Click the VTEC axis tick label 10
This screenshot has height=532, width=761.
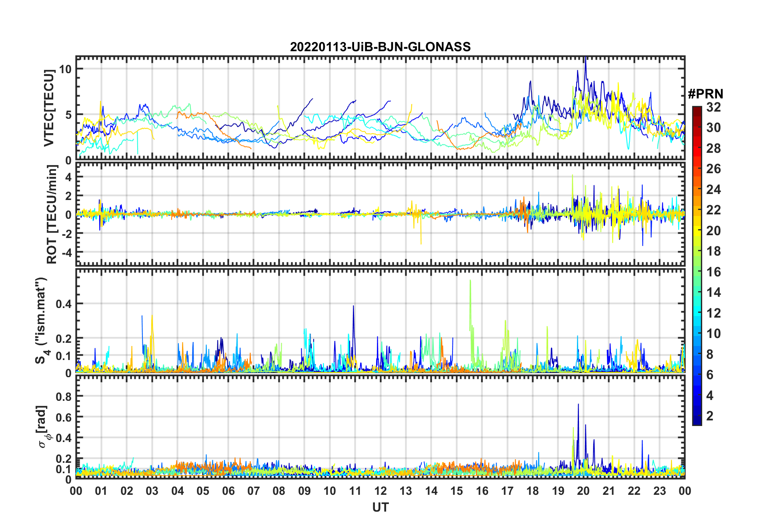tap(65, 69)
